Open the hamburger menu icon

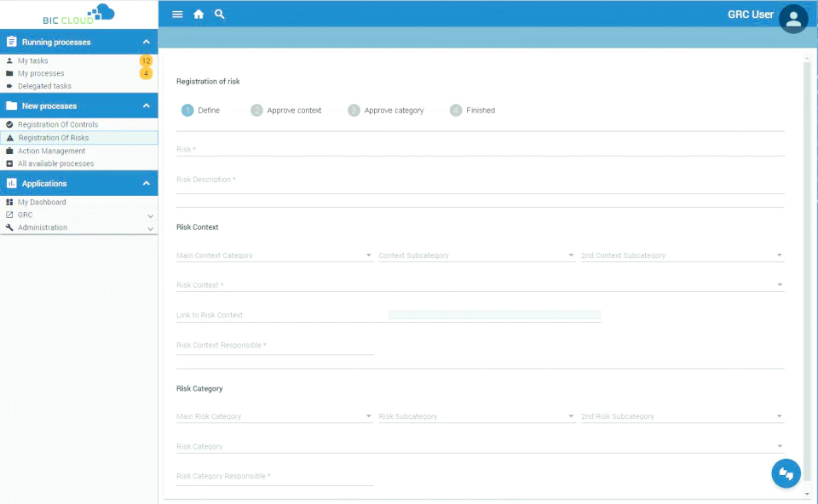coord(177,14)
